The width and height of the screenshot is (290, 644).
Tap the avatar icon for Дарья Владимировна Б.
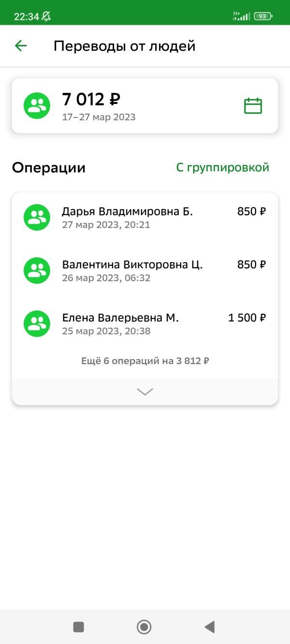point(37,217)
